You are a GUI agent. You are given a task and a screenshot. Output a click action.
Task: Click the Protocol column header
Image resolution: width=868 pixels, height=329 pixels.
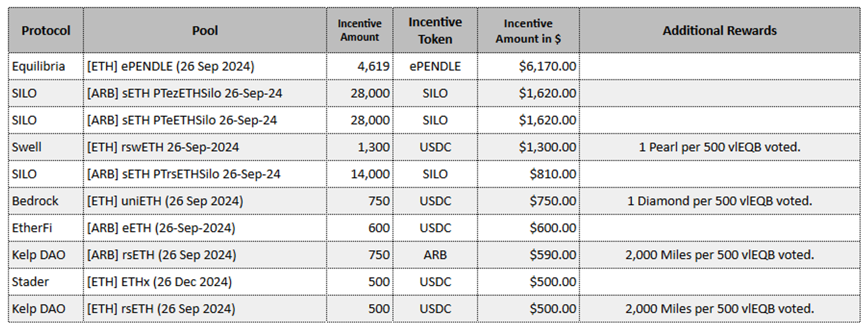(x=46, y=31)
